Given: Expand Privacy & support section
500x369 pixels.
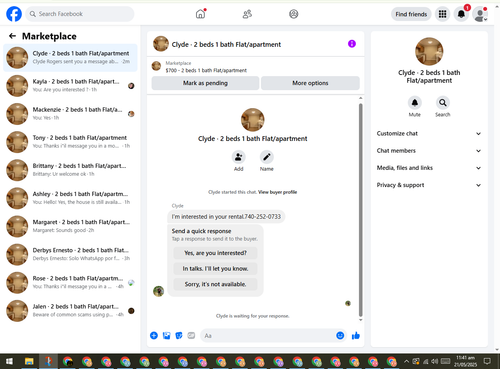Looking at the screenshot, I should click(x=429, y=185).
